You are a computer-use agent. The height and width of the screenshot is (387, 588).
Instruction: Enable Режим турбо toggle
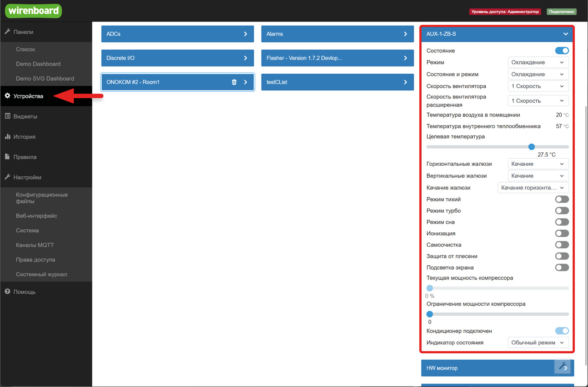pos(562,211)
